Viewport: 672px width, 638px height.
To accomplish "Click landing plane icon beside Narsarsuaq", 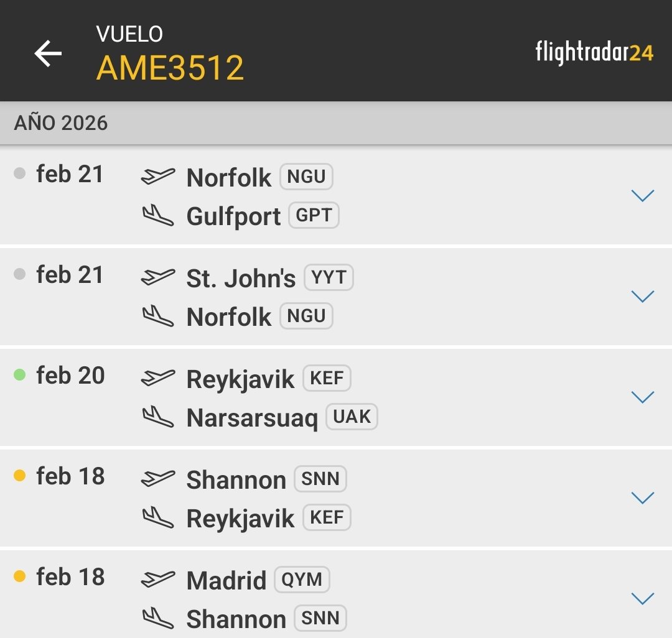I will coord(157,417).
